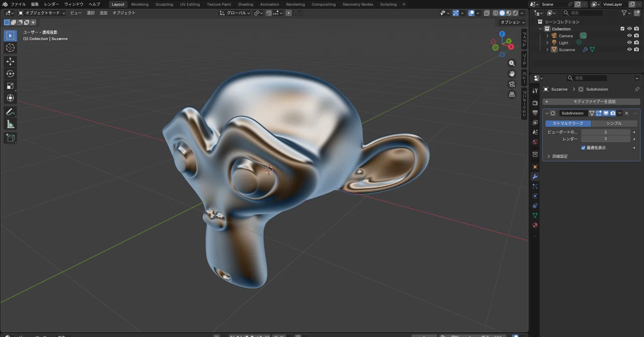
Task: Open the オプション dropdown
Action: 512,22
